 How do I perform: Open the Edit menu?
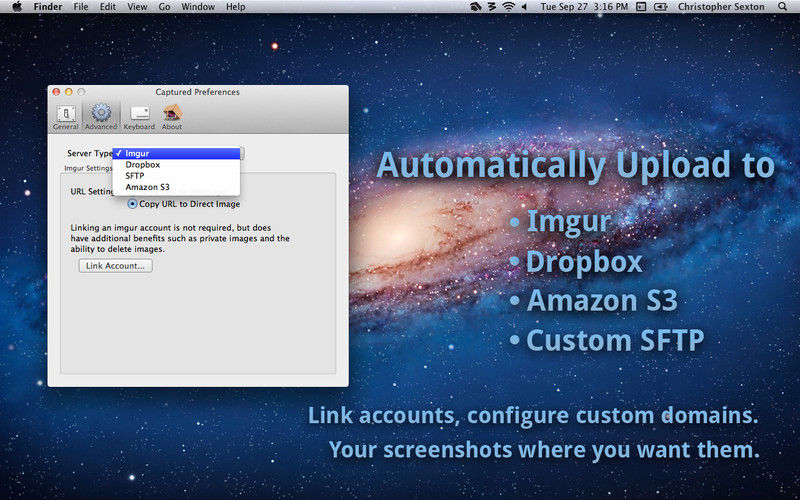point(108,7)
